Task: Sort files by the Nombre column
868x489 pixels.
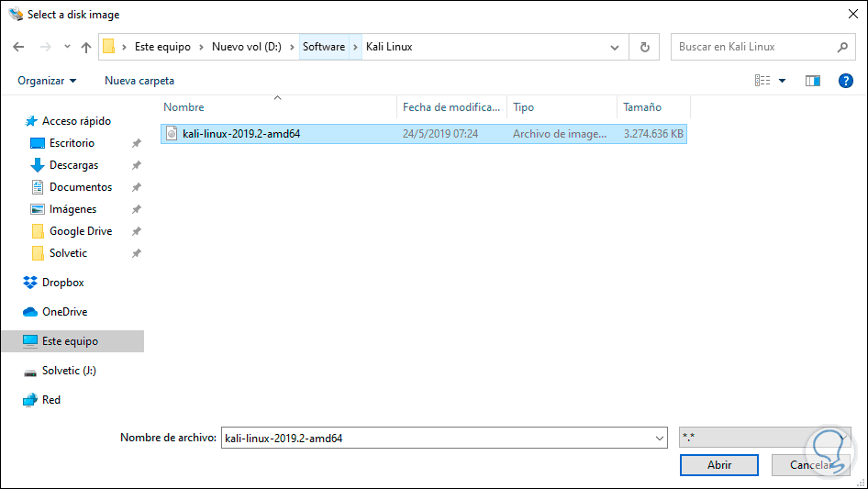Action: tap(184, 107)
